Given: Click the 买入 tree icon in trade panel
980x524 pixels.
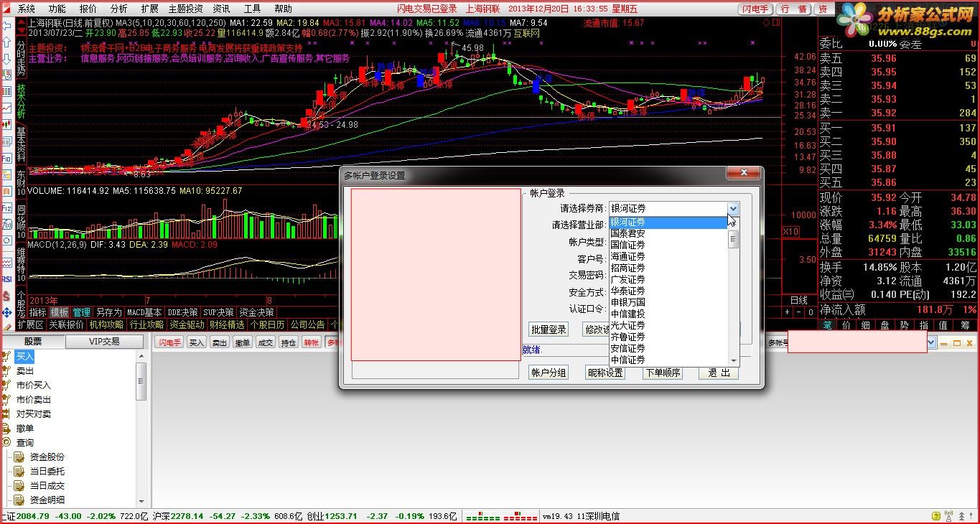Looking at the screenshot, I should (6, 356).
